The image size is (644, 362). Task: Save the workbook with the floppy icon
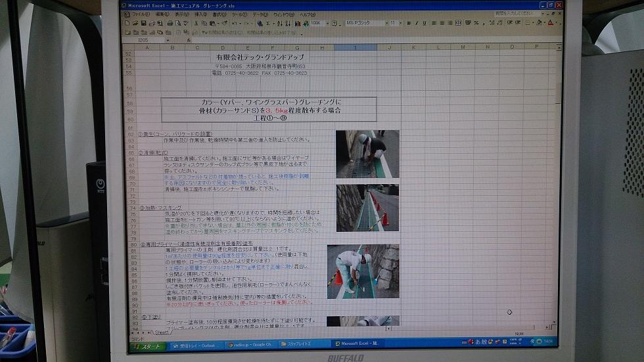click(143, 23)
